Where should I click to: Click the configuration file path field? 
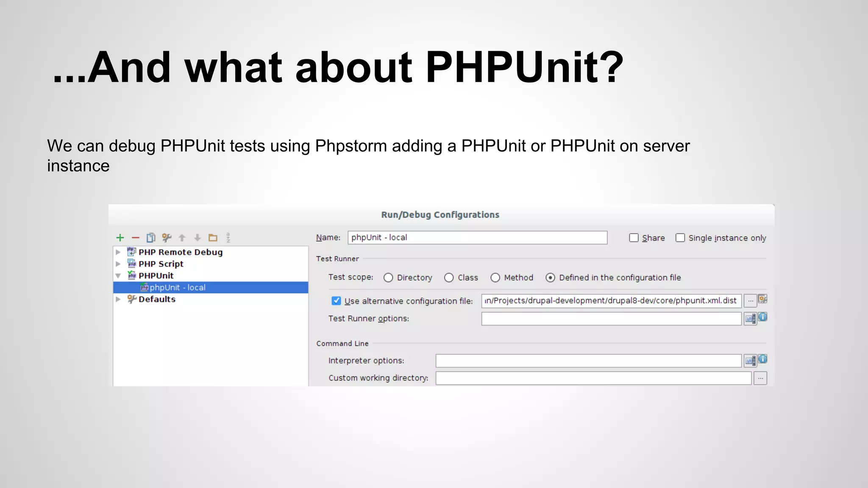pyautogui.click(x=611, y=301)
